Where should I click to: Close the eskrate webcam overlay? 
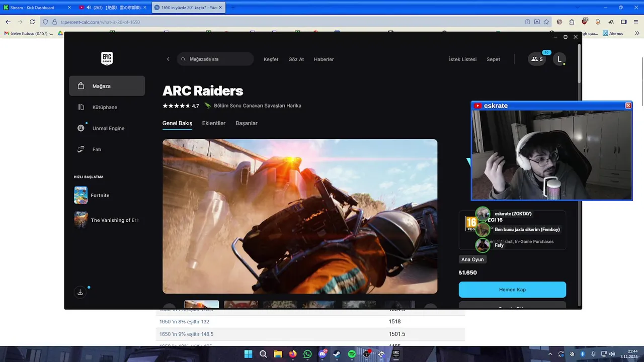(628, 106)
